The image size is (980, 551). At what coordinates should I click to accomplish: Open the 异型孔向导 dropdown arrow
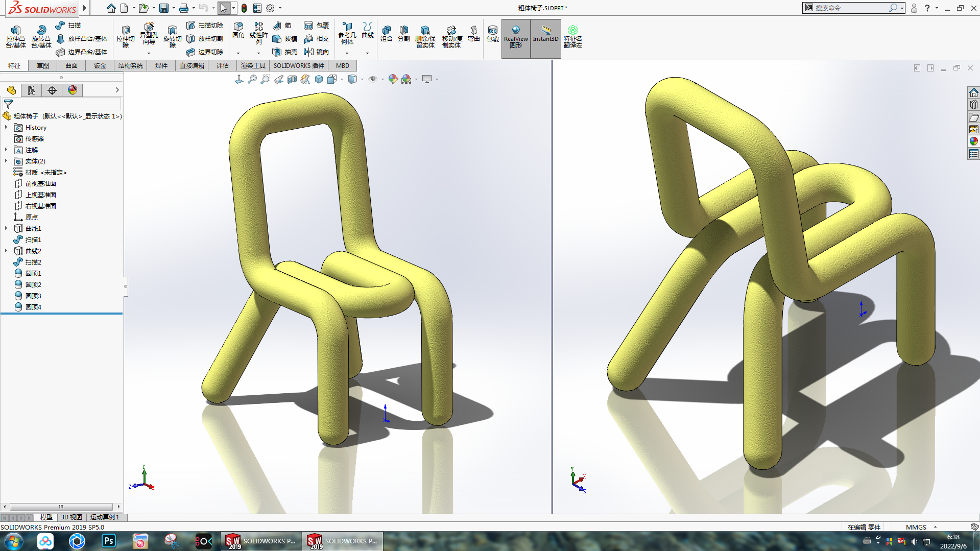[149, 53]
